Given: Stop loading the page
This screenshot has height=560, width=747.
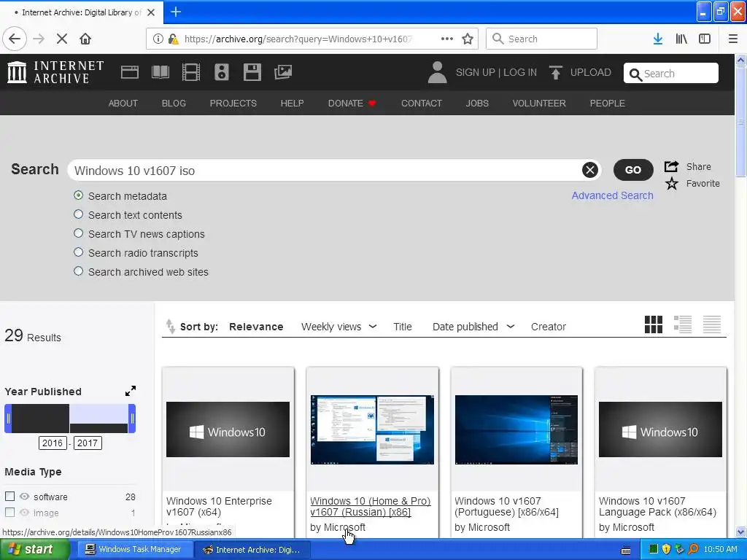Looking at the screenshot, I should [x=62, y=39].
